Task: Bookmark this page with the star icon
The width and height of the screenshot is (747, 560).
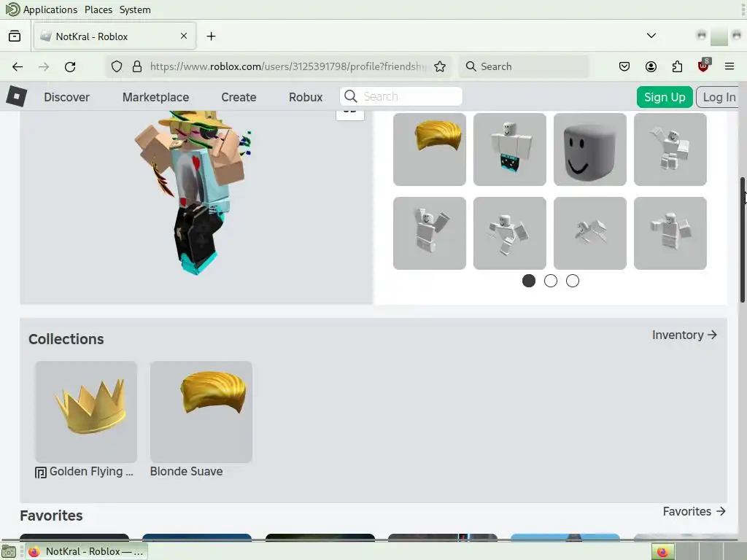Action: point(440,66)
